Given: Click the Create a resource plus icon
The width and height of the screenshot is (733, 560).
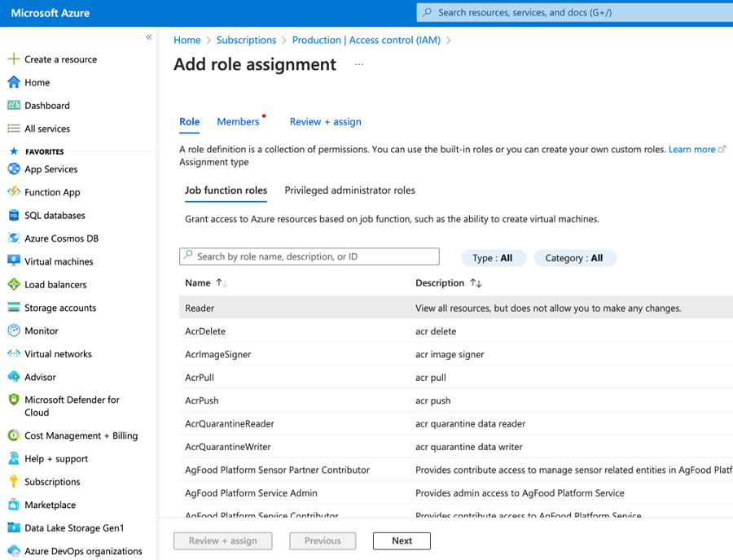Looking at the screenshot, I should 14,59.
